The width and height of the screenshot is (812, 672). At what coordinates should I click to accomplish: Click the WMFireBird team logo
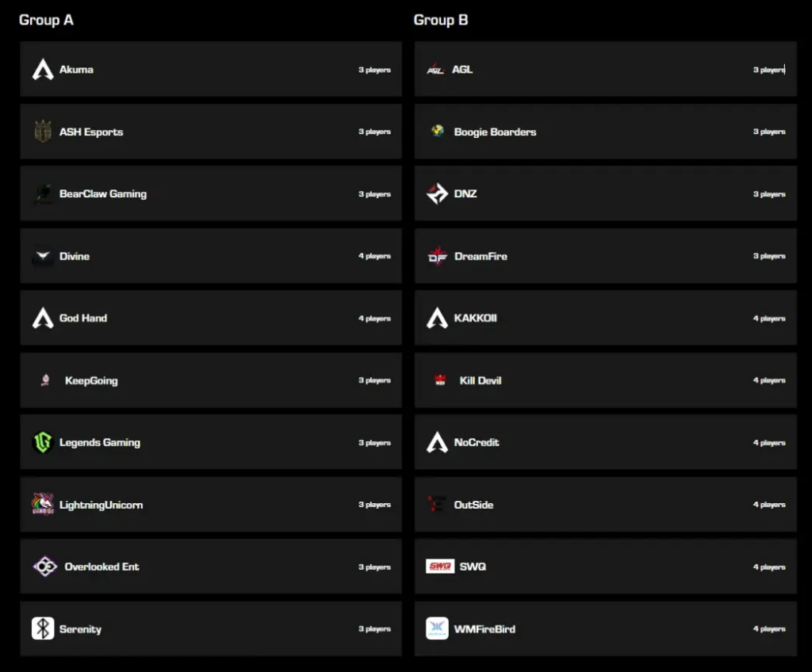pos(437,628)
